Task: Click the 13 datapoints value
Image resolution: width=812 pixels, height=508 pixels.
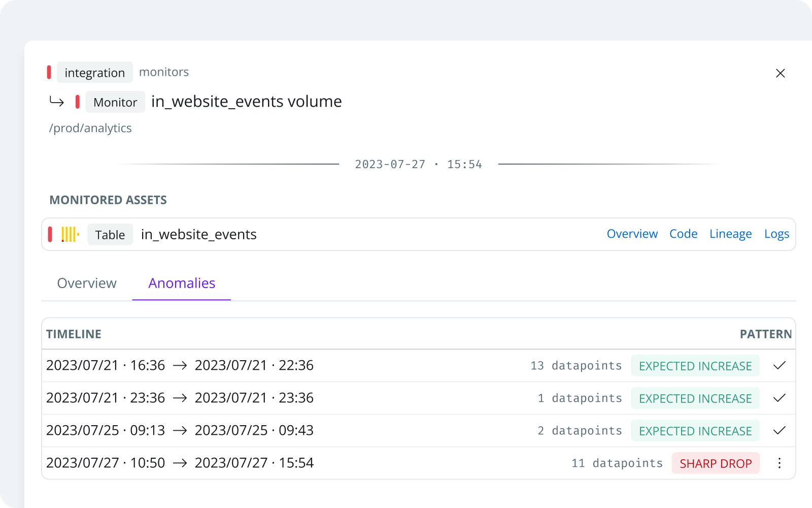Action: [576, 365]
